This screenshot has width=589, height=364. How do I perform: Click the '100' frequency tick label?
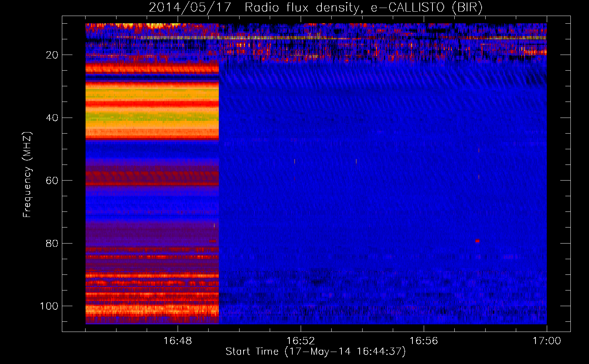coord(49,306)
